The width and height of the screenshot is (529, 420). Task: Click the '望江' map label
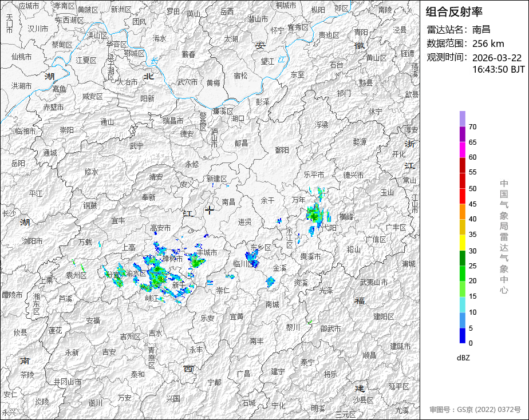[x=267, y=61]
